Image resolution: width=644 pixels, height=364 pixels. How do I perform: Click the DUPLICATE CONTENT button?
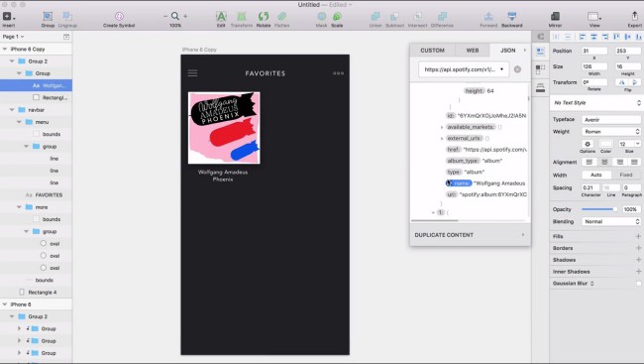(x=470, y=235)
